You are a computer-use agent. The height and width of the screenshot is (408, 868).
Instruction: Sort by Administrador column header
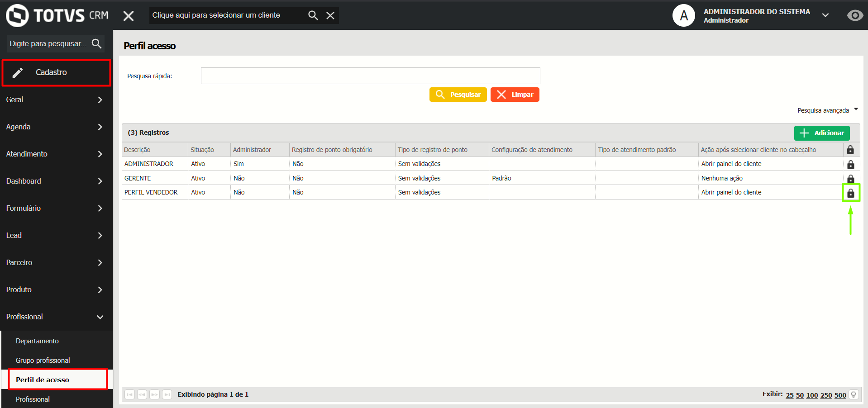coord(260,150)
